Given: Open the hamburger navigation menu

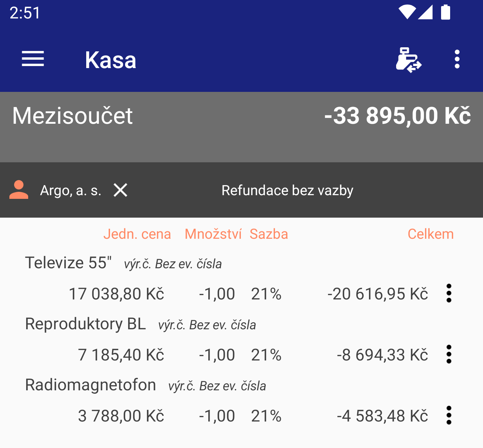Looking at the screenshot, I should (x=33, y=59).
